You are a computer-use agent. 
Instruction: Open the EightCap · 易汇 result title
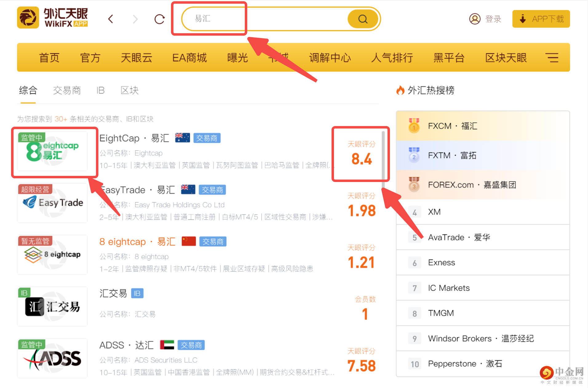[x=134, y=138]
